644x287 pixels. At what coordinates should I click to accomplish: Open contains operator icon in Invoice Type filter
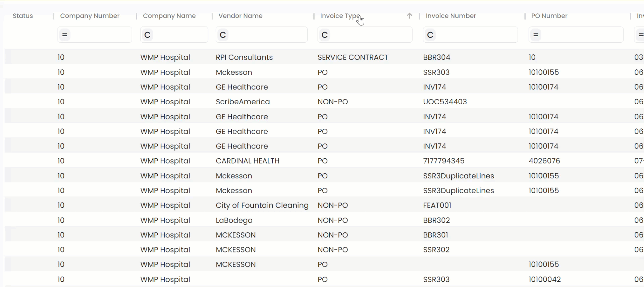click(x=325, y=35)
